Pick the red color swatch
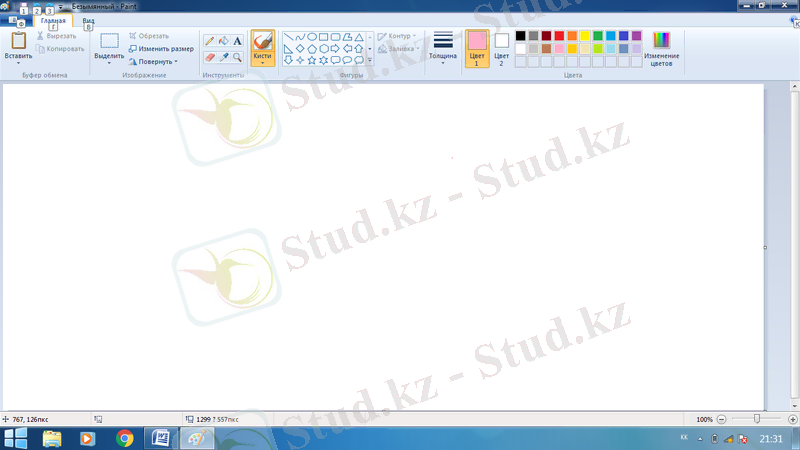 coord(559,36)
